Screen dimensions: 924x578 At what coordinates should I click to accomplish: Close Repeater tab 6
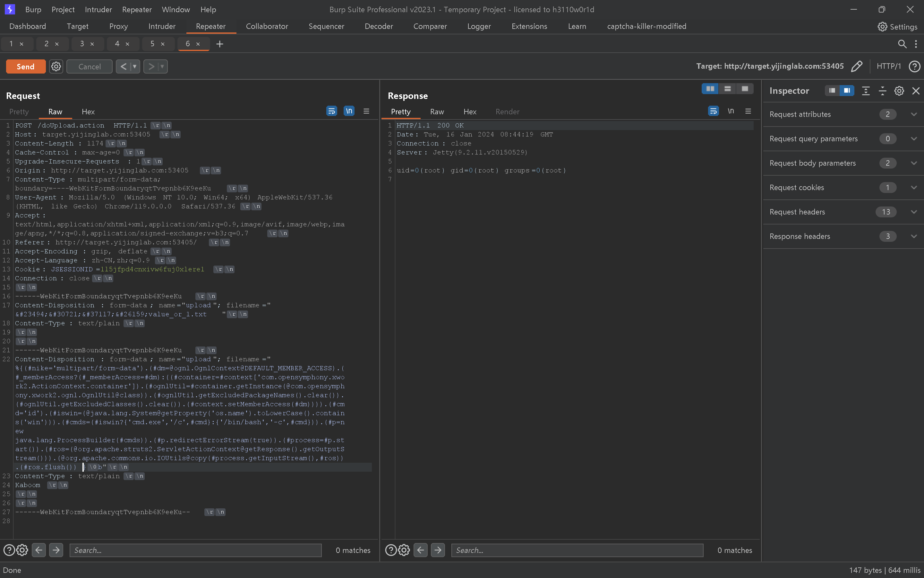[198, 44]
